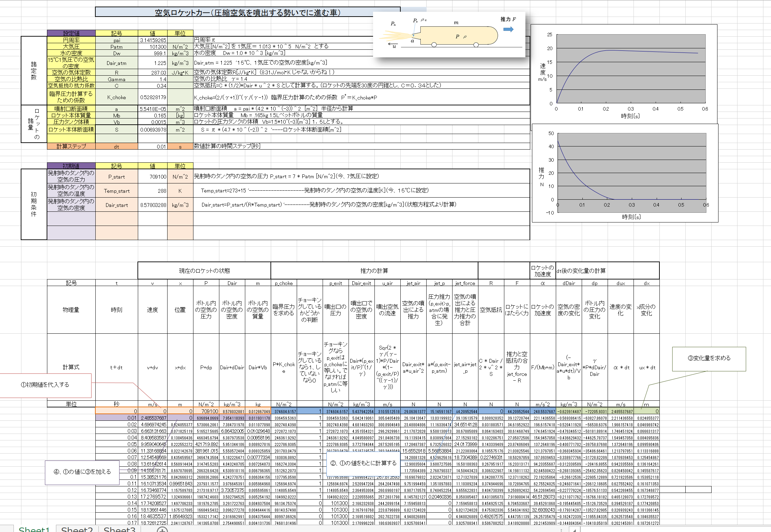Select velocity cell 2.485537687 at t=0.01
The width and height of the screenshot is (771, 532).
153,418
